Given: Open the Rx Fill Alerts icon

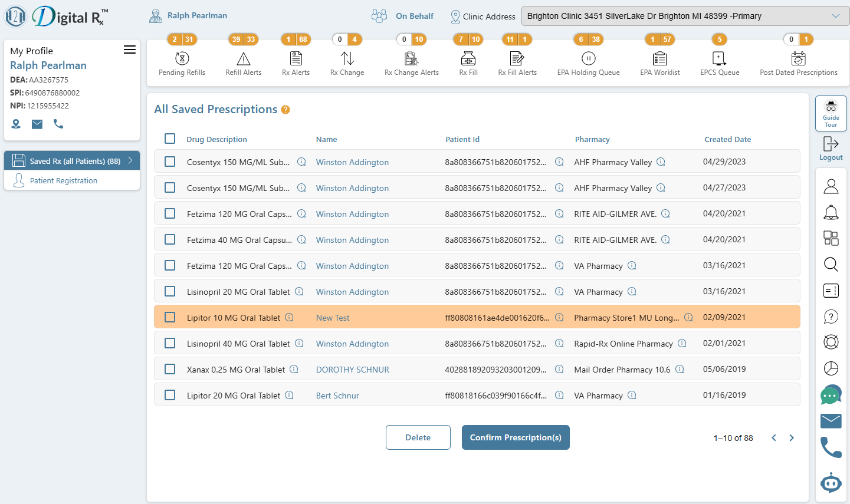Looking at the screenshot, I should (x=517, y=58).
